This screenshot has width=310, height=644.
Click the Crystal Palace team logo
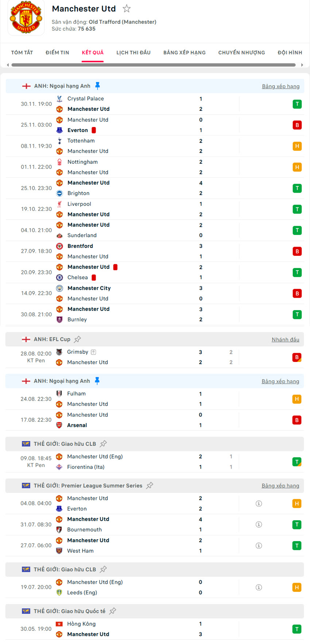[59, 99]
